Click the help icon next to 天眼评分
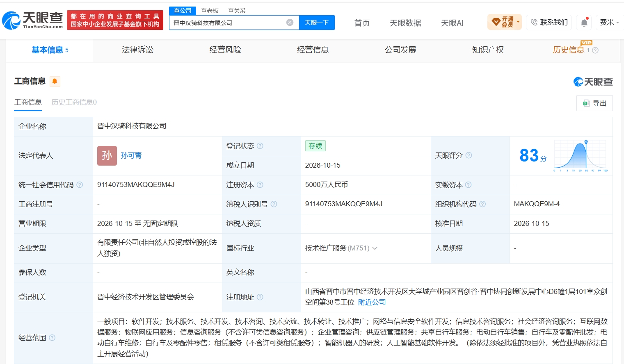 coord(469,155)
